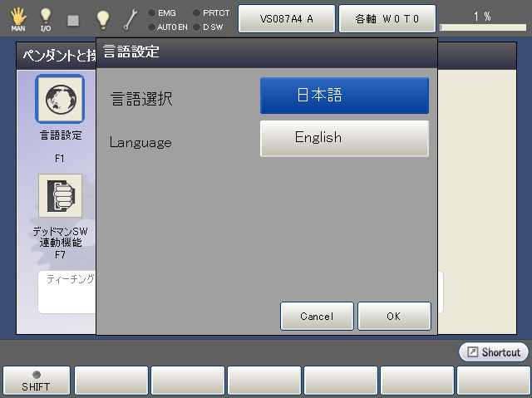532x398 pixels.
Task: Open the wrench tool icon
Action: (130, 18)
